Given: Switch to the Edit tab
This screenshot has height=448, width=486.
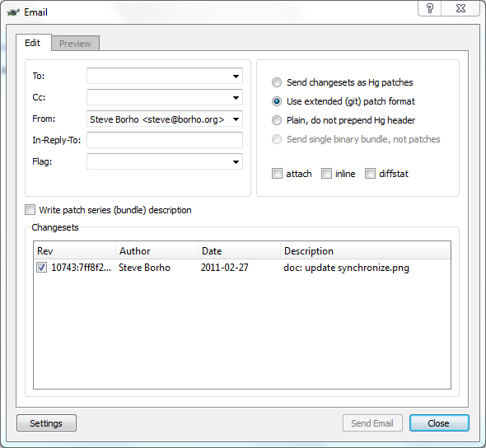Looking at the screenshot, I should tap(33, 43).
